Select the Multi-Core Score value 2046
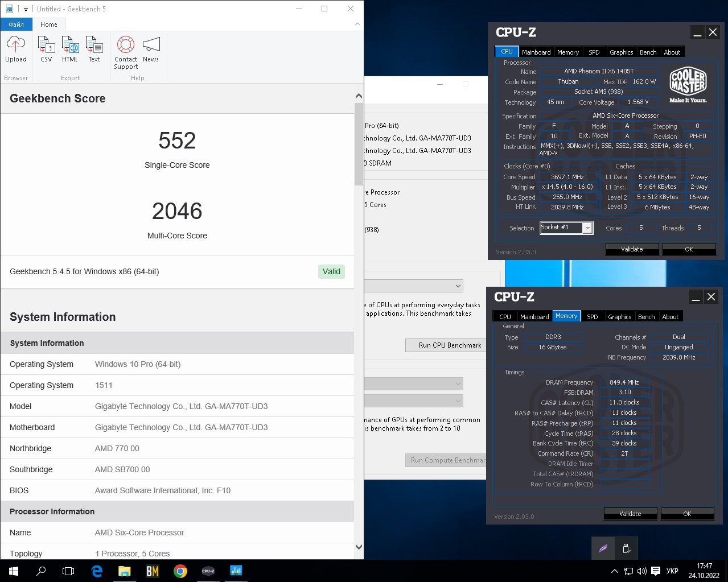Image resolution: width=728 pixels, height=582 pixels. (177, 211)
